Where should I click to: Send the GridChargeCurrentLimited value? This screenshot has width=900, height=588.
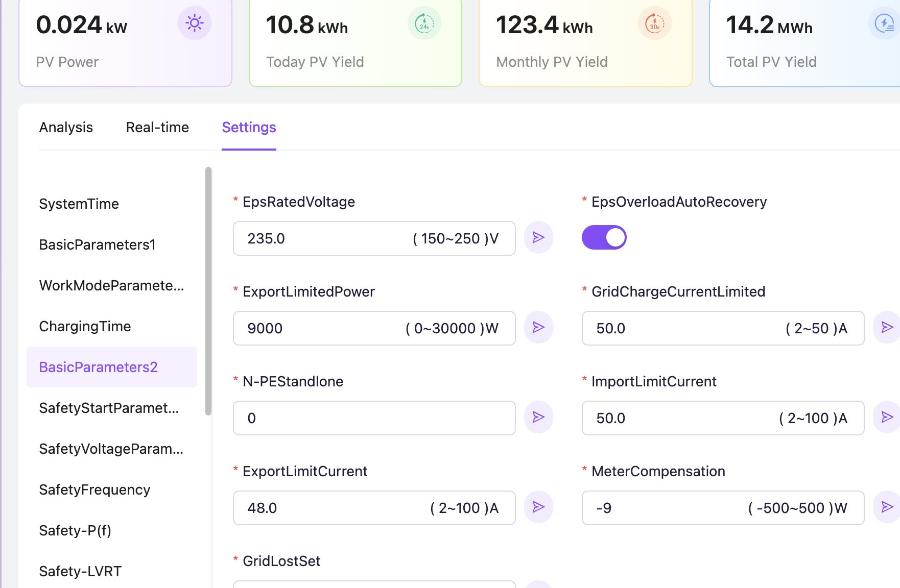[x=887, y=328]
